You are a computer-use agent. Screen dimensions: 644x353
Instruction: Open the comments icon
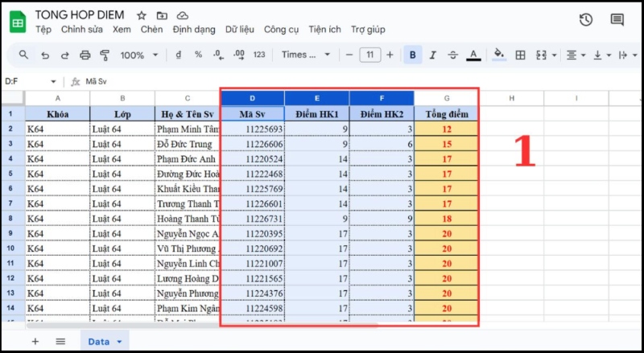[617, 20]
